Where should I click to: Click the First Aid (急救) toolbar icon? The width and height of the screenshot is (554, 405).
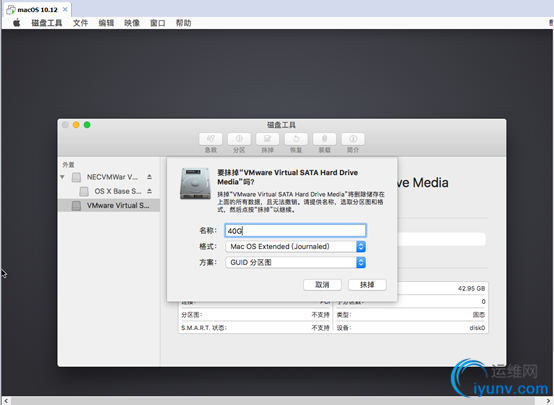[211, 139]
